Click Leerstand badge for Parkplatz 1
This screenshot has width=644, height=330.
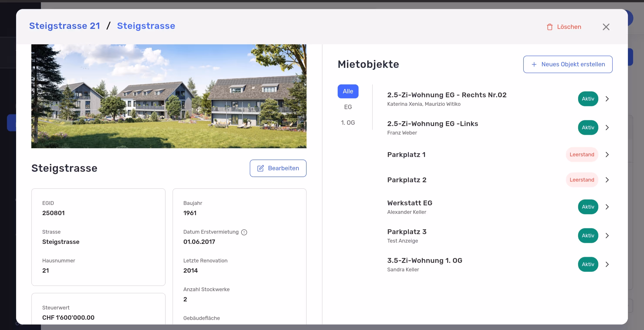click(x=582, y=154)
